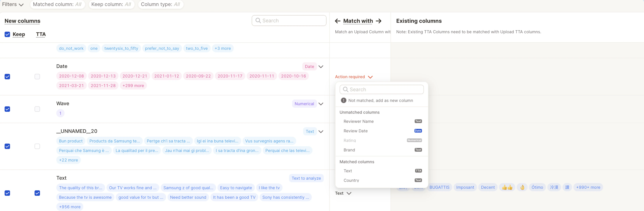Open the Matched column filter
The height and width of the screenshot is (211, 644).
point(57,4)
